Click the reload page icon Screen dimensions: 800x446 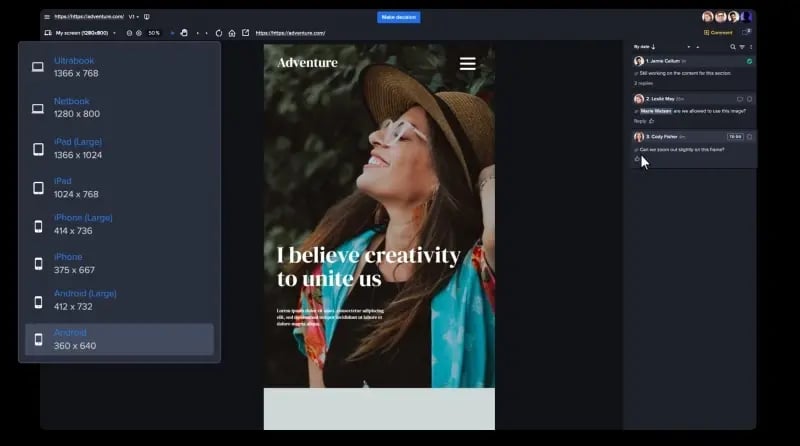(x=219, y=33)
